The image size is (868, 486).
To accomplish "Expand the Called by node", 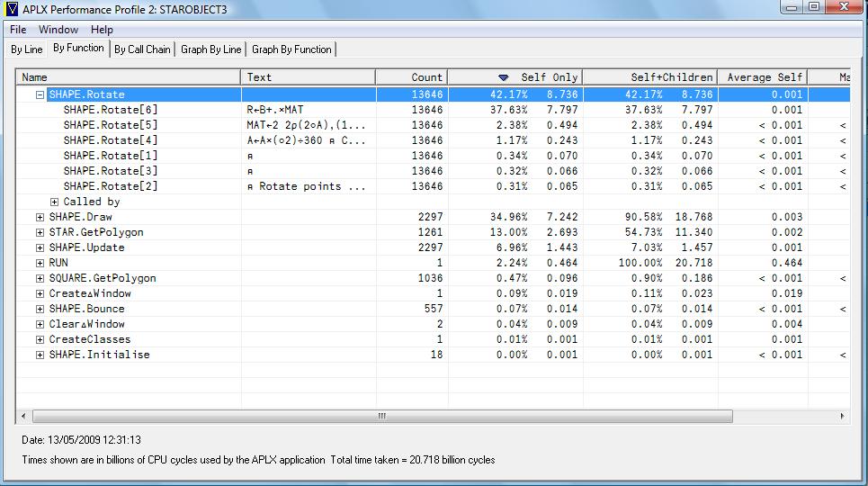I will (55, 202).
